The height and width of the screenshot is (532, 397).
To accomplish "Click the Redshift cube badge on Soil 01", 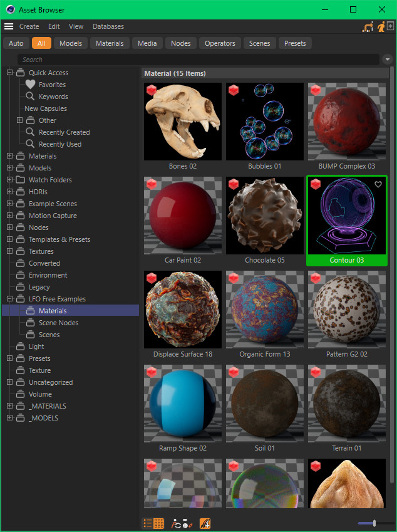I will (234, 372).
